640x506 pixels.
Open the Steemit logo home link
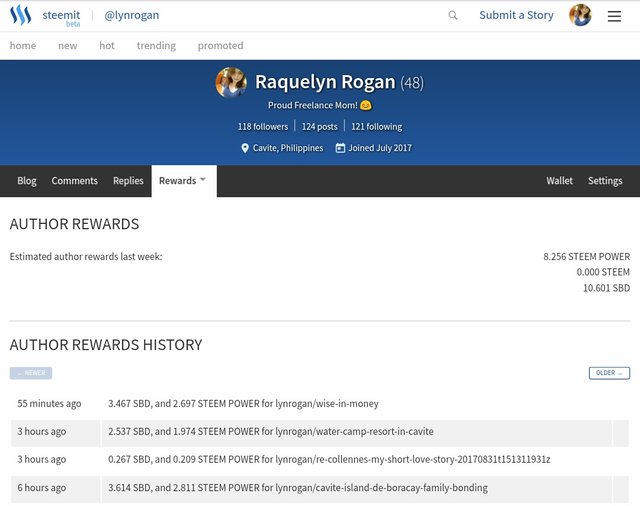tap(20, 16)
